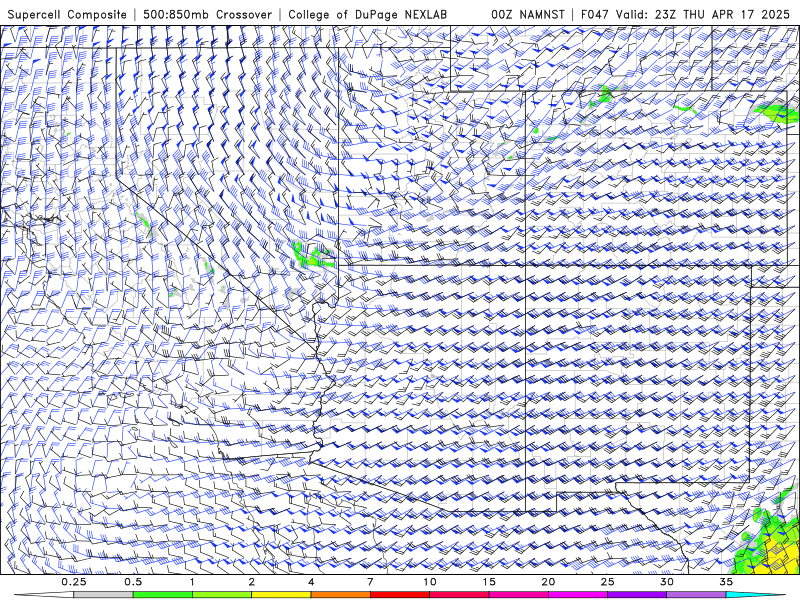The height and width of the screenshot is (600, 800).
Task: Click the 500:850mb Crossover label
Action: click(208, 15)
